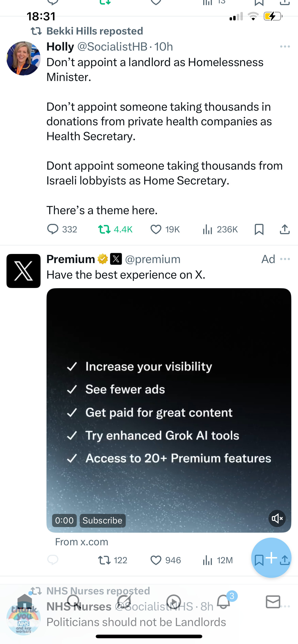Open more options on Premium ad
The width and height of the screenshot is (298, 644).
(285, 259)
